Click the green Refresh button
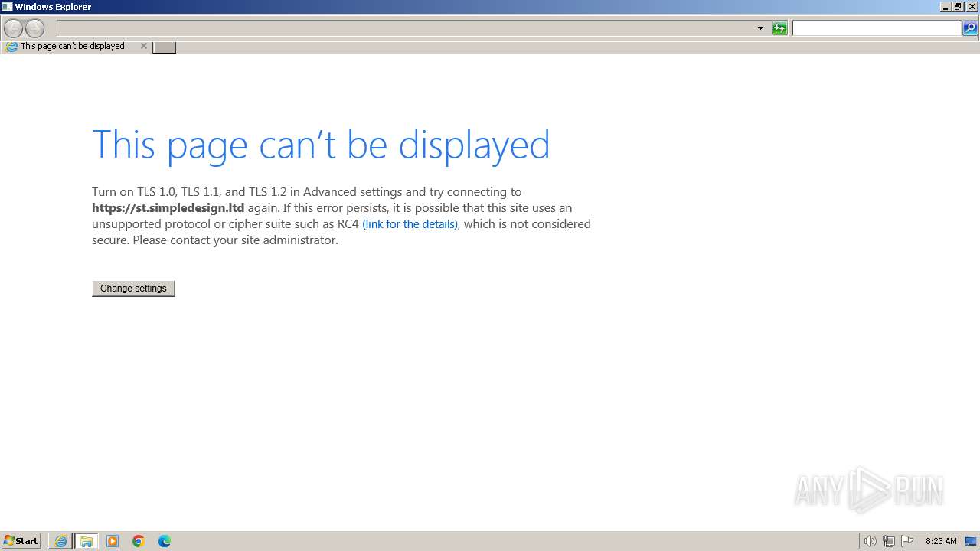 pos(779,28)
